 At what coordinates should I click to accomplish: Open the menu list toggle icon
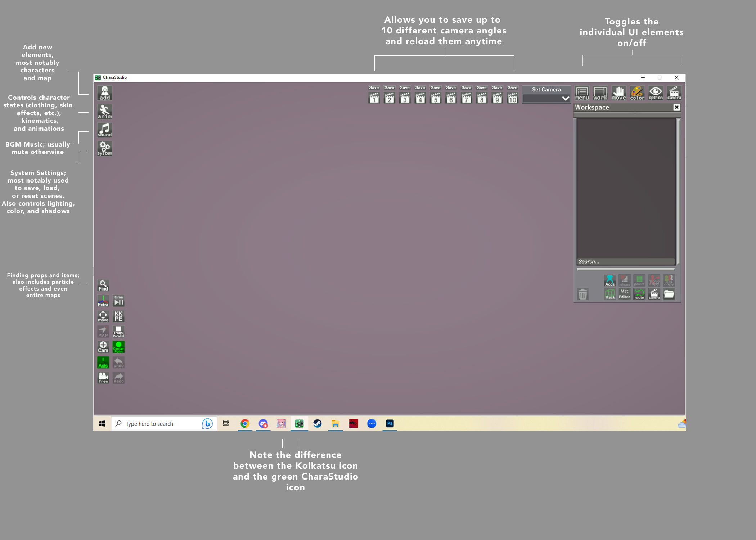click(x=582, y=93)
